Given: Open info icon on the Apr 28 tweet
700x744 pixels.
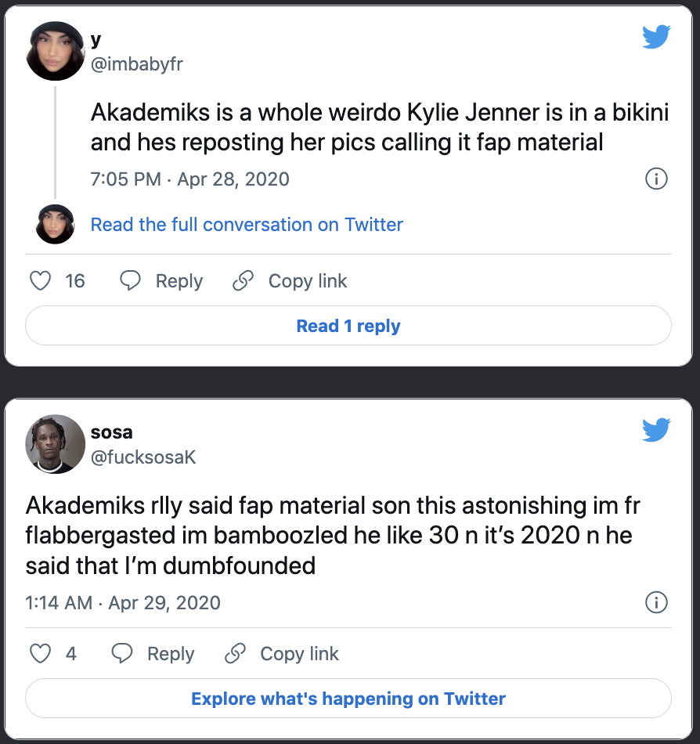Looking at the screenshot, I should (656, 179).
